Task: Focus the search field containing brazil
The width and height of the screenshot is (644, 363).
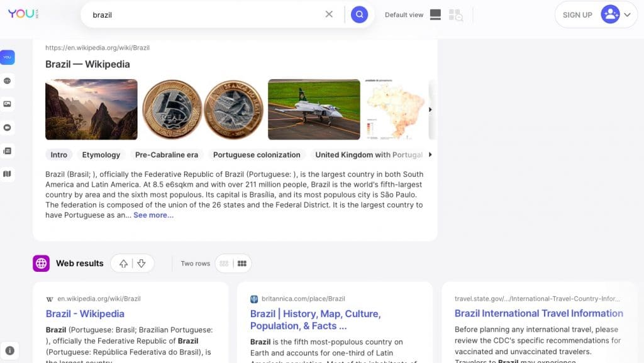Action: pyautogui.click(x=206, y=14)
